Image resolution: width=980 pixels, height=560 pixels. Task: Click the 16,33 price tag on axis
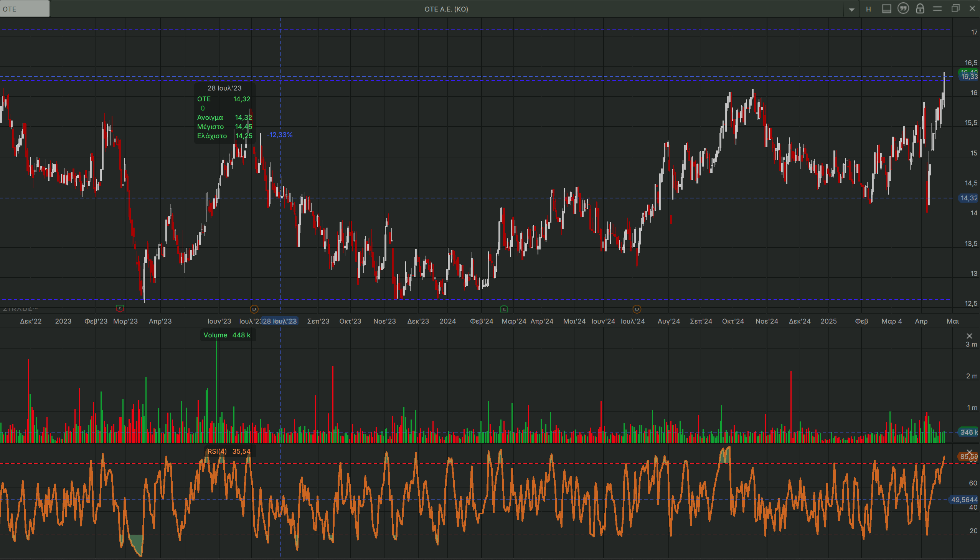(x=968, y=76)
